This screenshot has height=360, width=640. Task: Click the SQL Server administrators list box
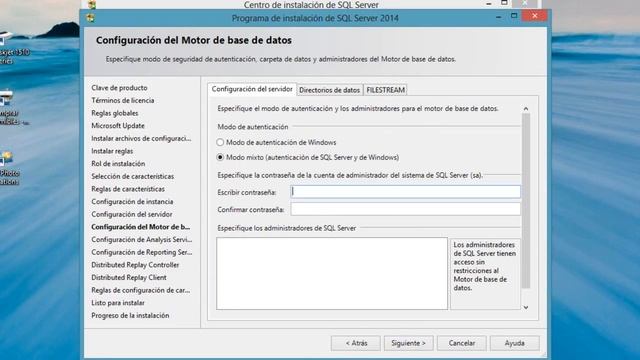(332, 273)
